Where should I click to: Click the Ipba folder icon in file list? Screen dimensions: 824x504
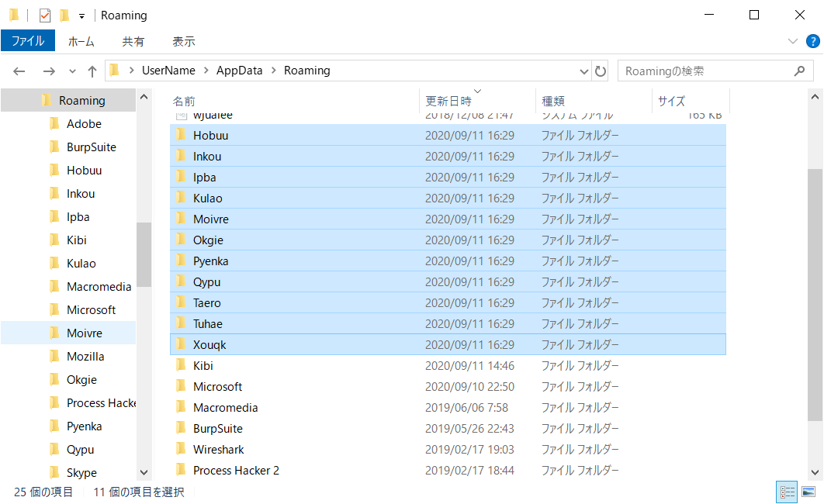(x=181, y=177)
